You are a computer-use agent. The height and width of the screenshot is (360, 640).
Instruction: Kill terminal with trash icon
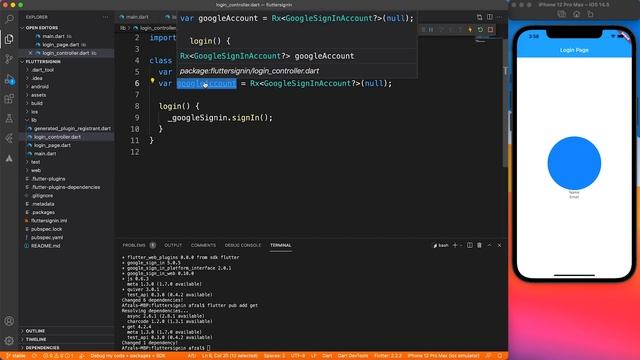(479, 245)
